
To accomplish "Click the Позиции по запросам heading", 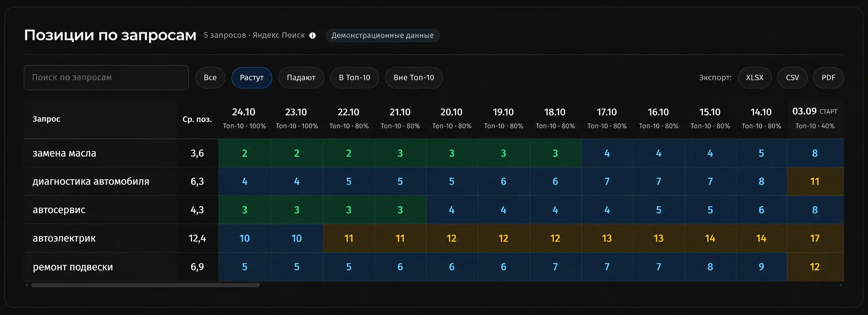I will (x=110, y=35).
